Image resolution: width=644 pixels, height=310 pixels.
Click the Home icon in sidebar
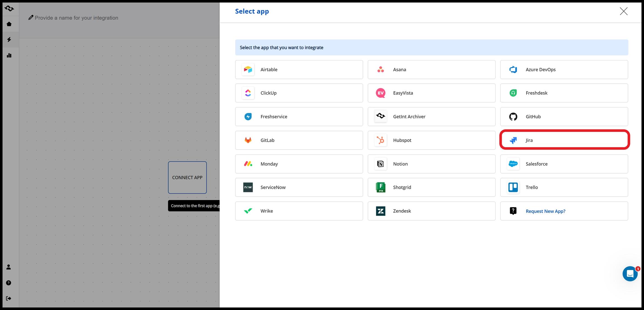[9, 24]
